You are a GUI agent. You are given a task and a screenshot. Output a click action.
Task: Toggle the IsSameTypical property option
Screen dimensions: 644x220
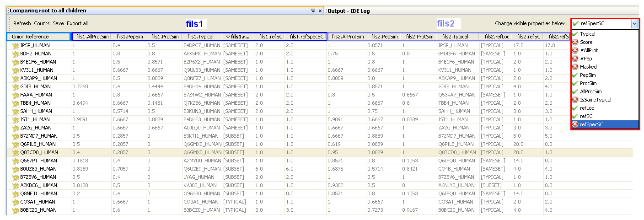coord(595,100)
